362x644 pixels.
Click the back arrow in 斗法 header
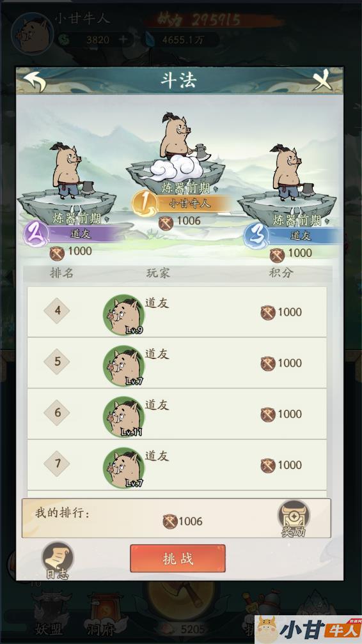click(35, 81)
